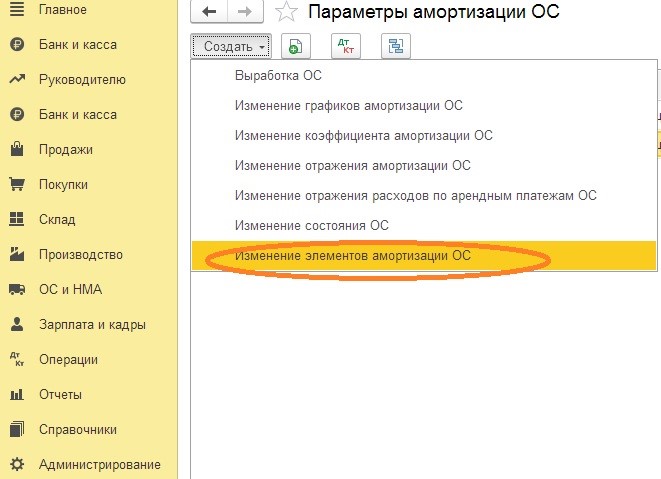Open the Справочники section

click(78, 429)
